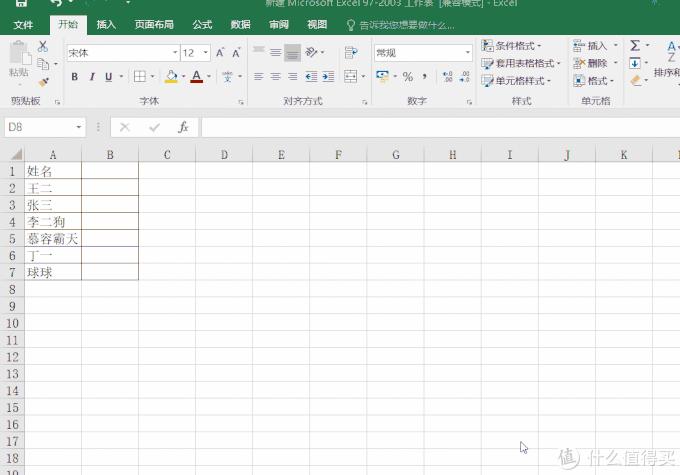This screenshot has height=475, width=680.
Task: Click the Increase Font Size icon
Action: point(220,53)
